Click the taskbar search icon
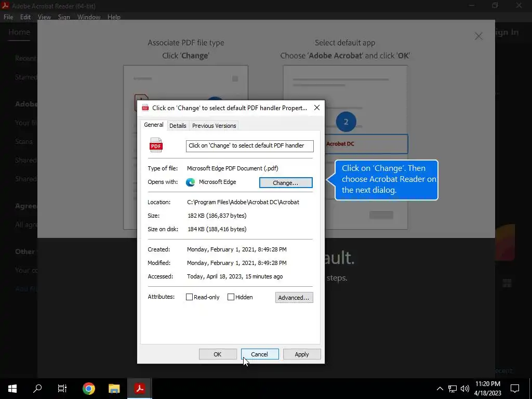532x399 pixels. coord(37,389)
